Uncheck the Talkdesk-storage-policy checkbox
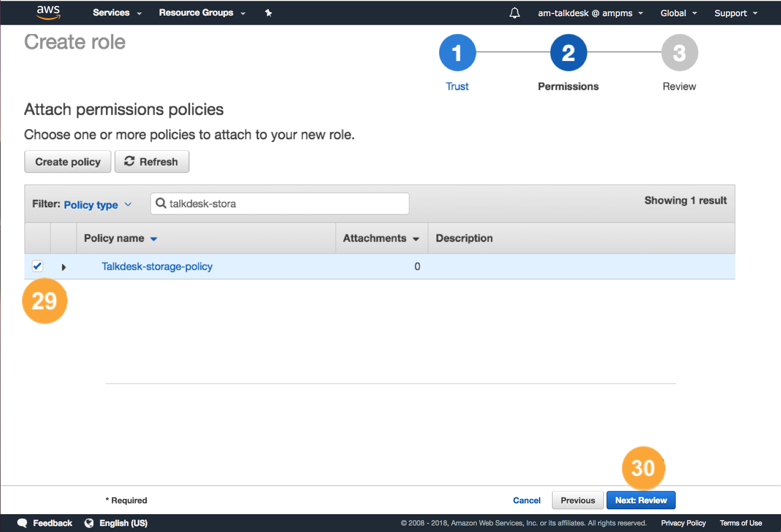This screenshot has height=532, width=781. coord(37,266)
